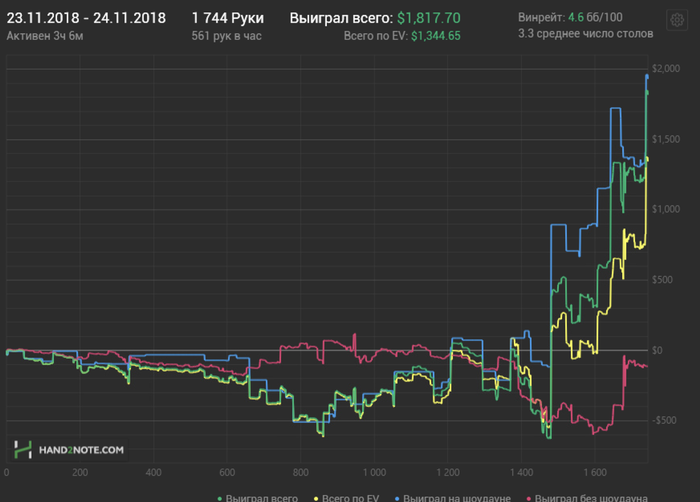Click the $1,000 y-axis label
Screen dimensions: 700x502
pos(666,209)
